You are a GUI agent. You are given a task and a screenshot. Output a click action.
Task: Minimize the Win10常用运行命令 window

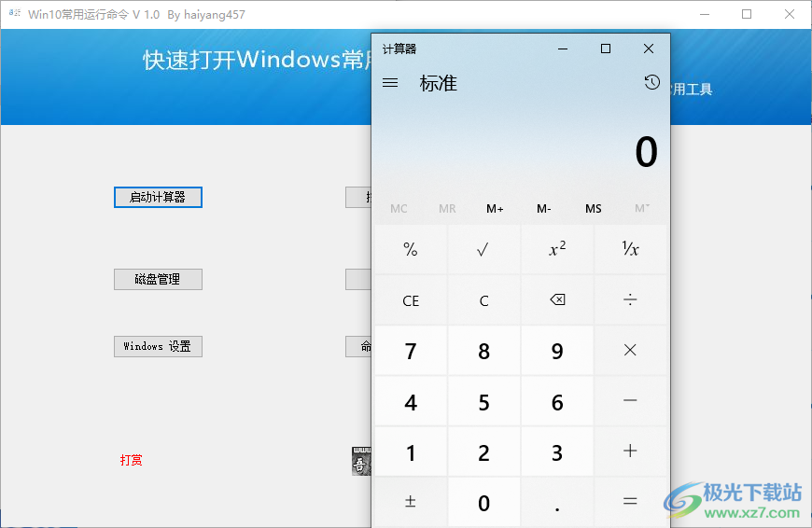(705, 15)
